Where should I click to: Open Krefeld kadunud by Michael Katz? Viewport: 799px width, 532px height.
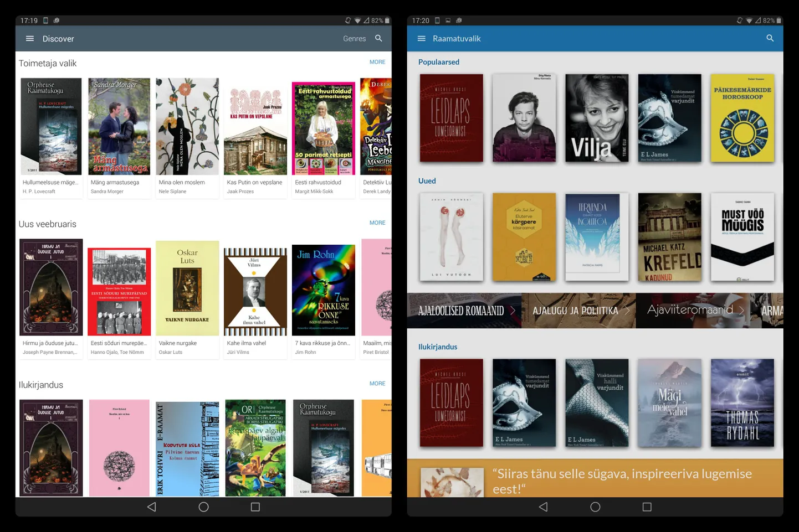point(669,237)
